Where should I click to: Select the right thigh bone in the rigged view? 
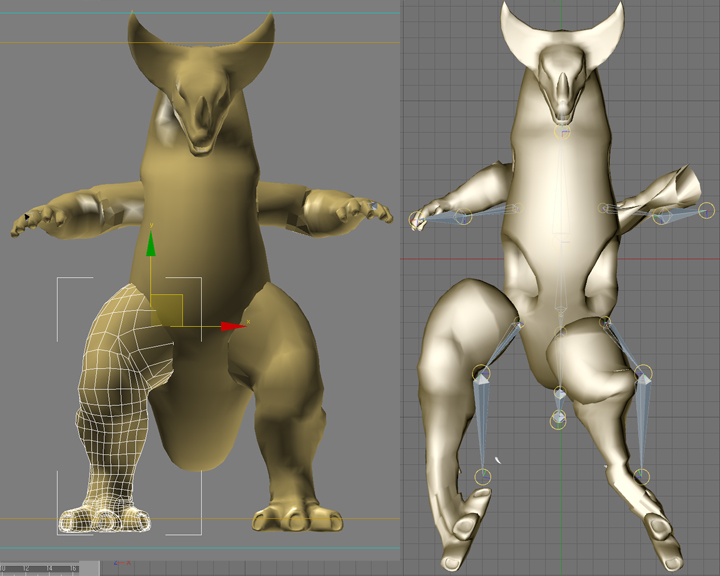[x=623, y=346]
